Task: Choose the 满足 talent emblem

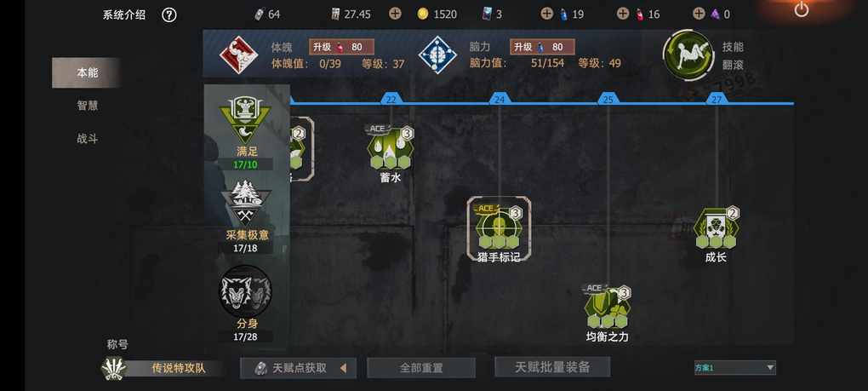Action: click(245, 118)
